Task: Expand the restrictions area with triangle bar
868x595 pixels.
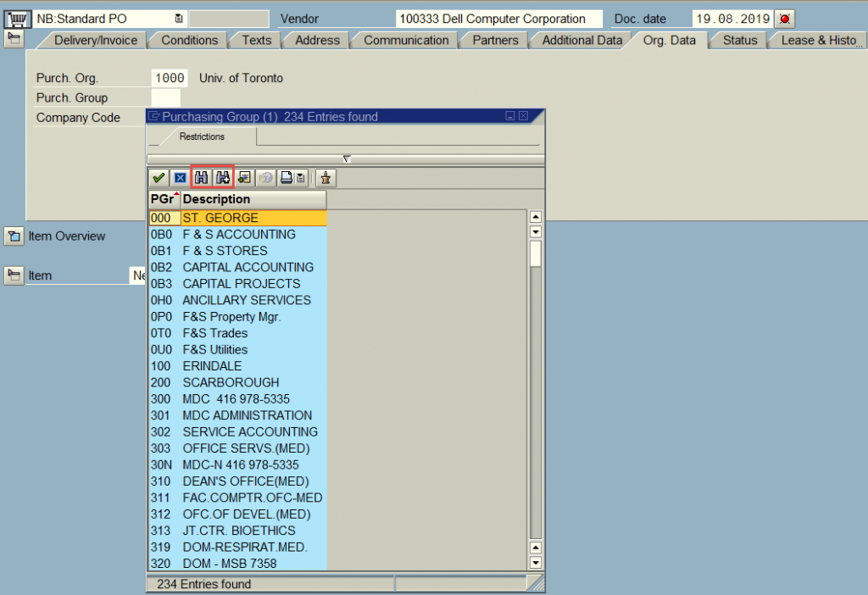Action: coord(346,158)
